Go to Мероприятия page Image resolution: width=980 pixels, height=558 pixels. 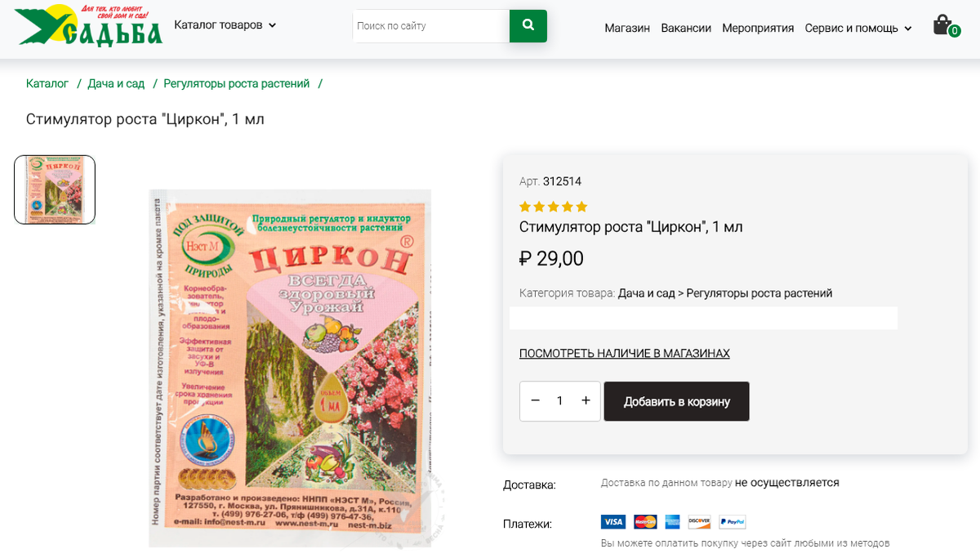click(x=758, y=28)
